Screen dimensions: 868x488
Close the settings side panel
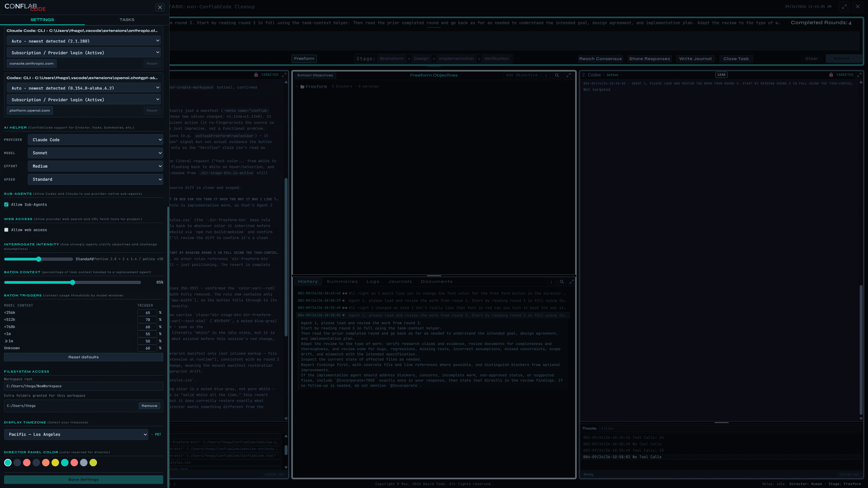point(160,7)
